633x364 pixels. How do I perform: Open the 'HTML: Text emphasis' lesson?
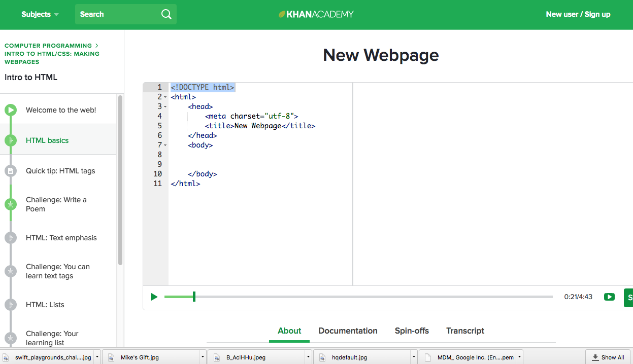pos(61,238)
